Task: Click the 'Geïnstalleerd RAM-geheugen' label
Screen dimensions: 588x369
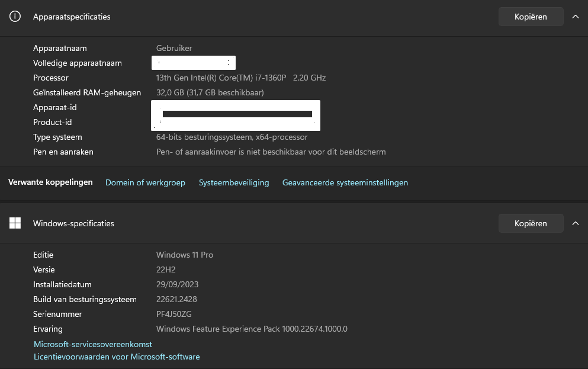Action: tap(87, 92)
